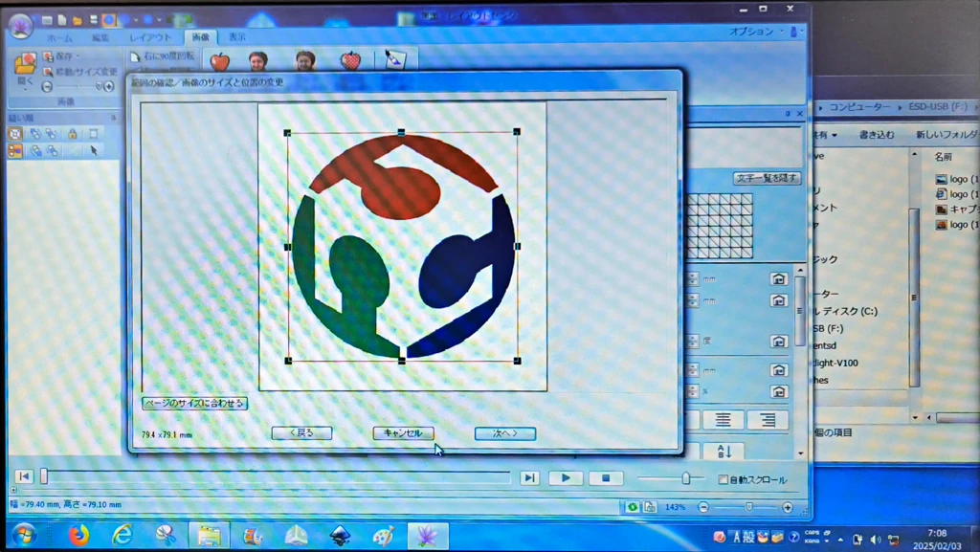Viewport: 980px width, 552px height.
Task: Click the status bar zoom slider handle
Action: tap(748, 507)
